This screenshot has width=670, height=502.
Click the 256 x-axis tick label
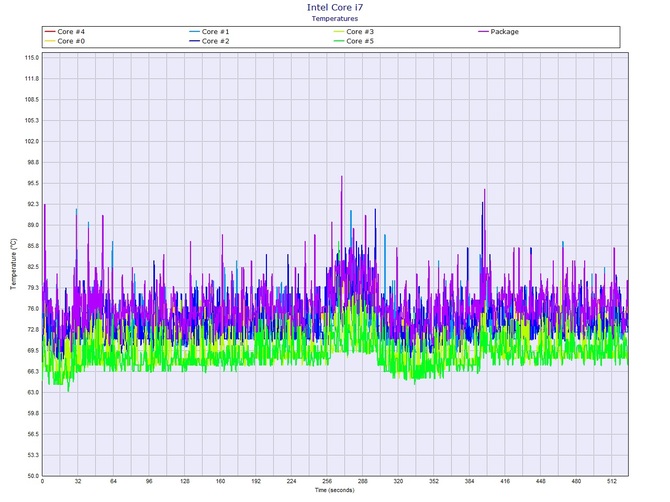[x=327, y=481]
